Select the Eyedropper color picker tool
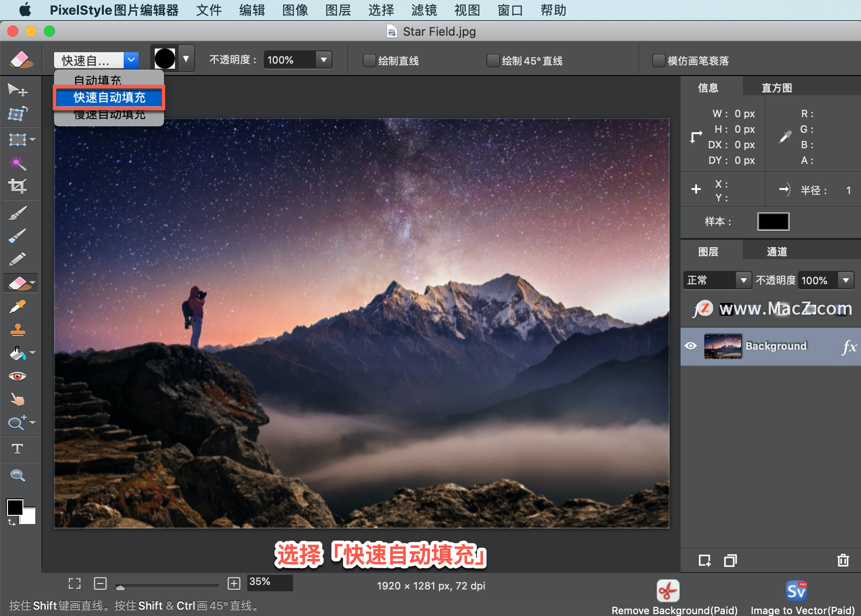 point(17,307)
